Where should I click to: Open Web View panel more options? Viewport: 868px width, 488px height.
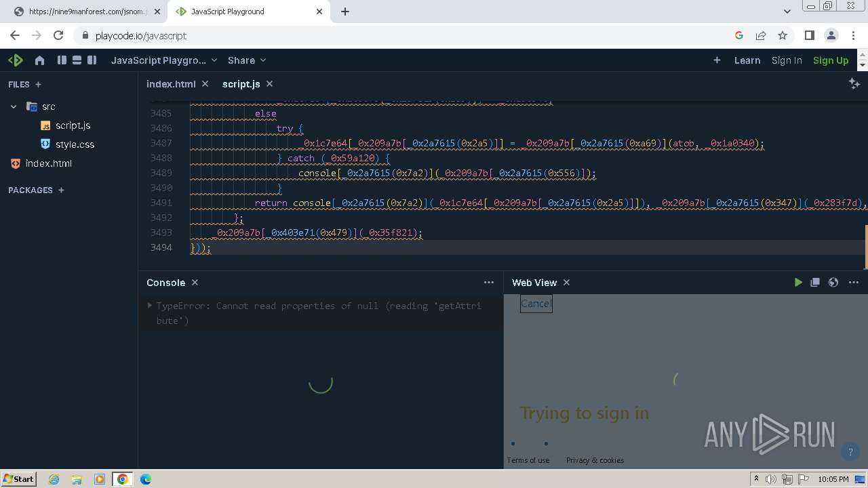[854, 283]
